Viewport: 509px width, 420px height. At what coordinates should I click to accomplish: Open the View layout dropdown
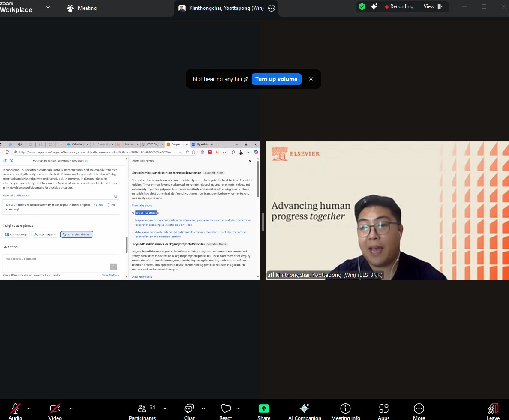pyautogui.click(x=433, y=6)
